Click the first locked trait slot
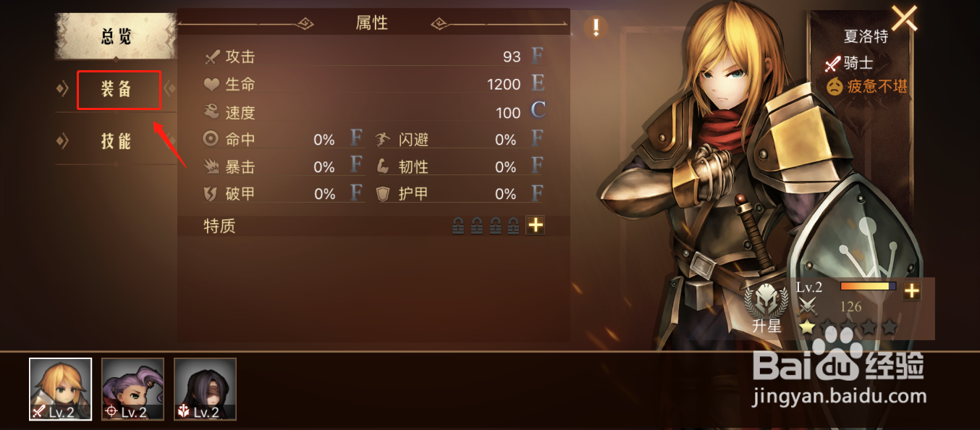 pos(458,226)
